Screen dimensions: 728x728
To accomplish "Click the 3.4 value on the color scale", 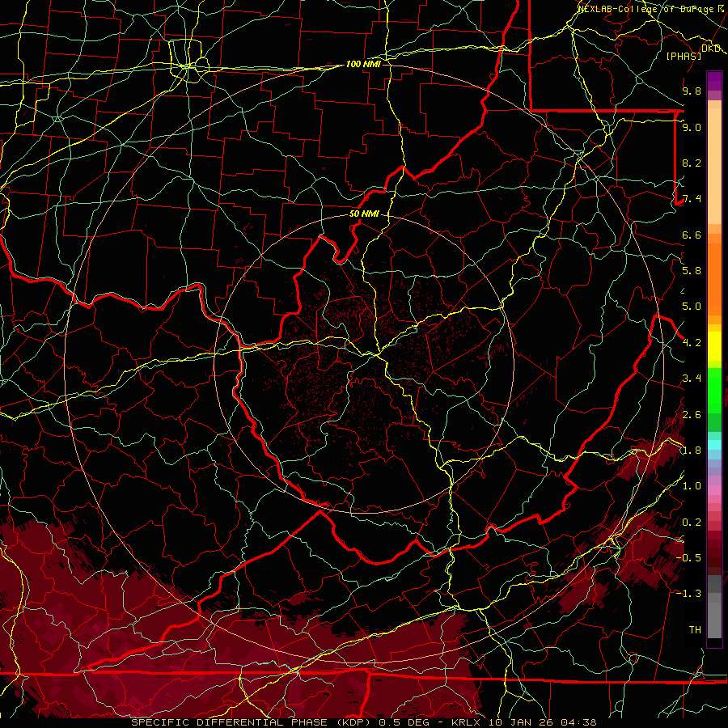I will coord(692,379).
